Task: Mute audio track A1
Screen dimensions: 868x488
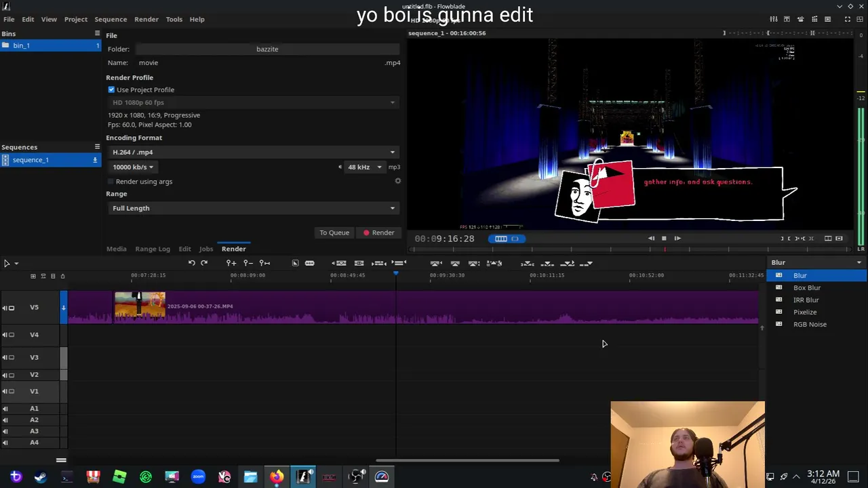Action: click(x=5, y=409)
